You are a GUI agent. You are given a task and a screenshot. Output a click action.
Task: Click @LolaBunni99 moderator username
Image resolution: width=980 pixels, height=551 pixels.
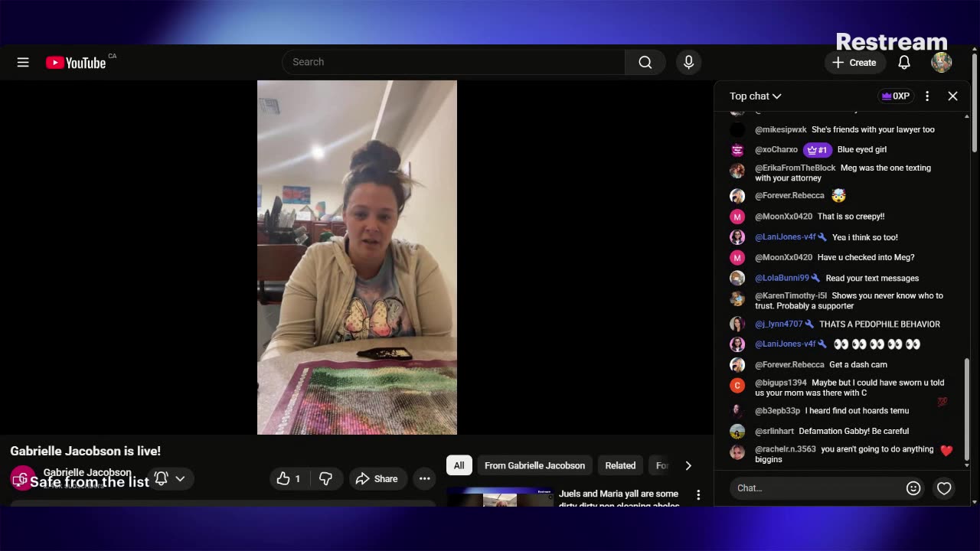point(782,278)
